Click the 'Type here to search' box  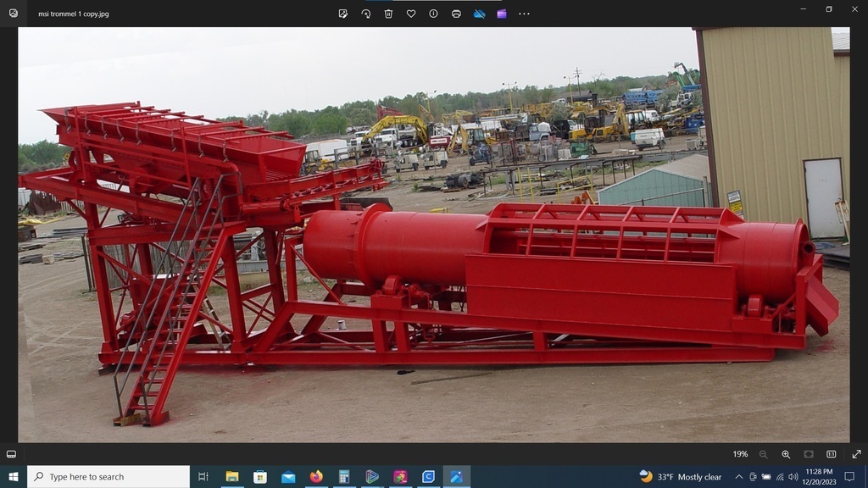pos(108,476)
